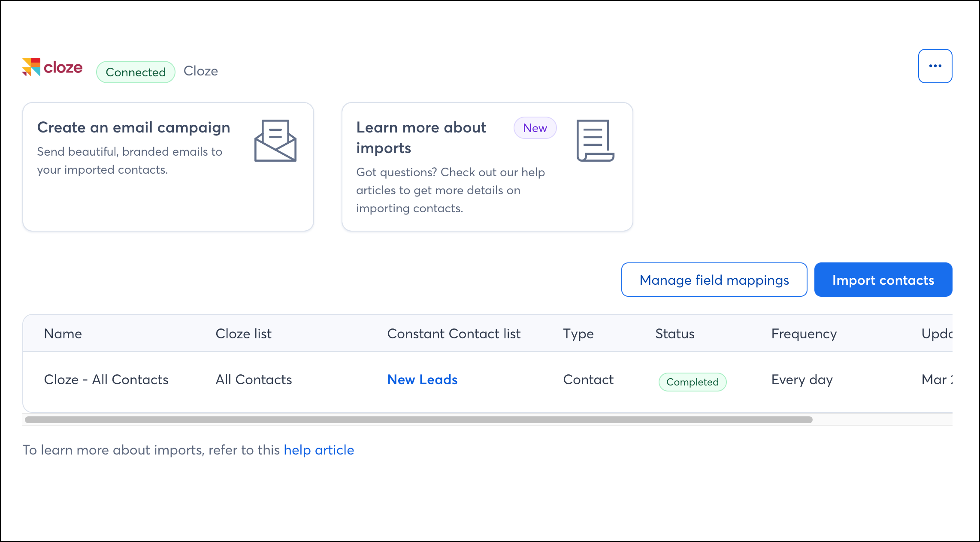Open the more options ellipsis menu
Screen dimensions: 980x542
pos(935,66)
